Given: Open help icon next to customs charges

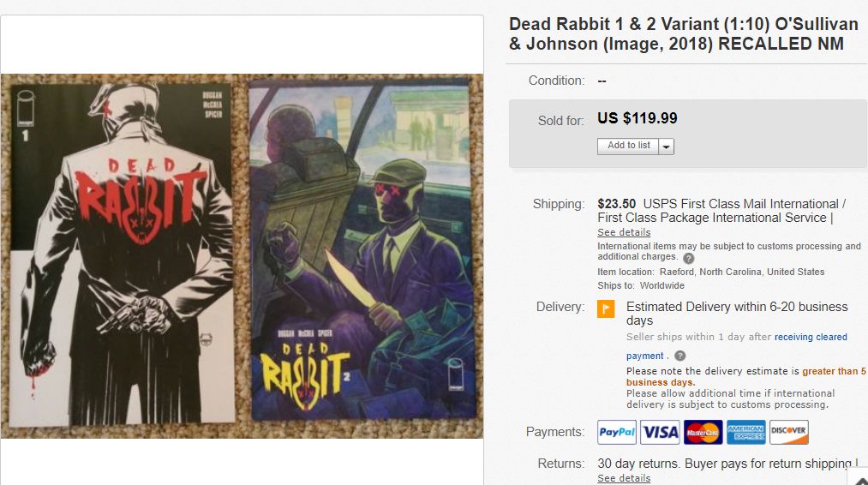Looking at the screenshot, I should click(689, 258).
